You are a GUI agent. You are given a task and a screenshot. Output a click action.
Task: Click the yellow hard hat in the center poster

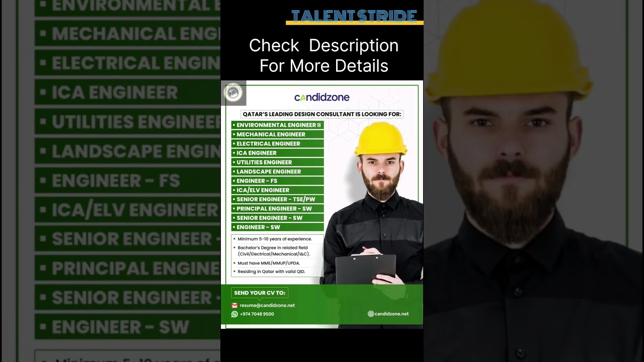tap(381, 139)
